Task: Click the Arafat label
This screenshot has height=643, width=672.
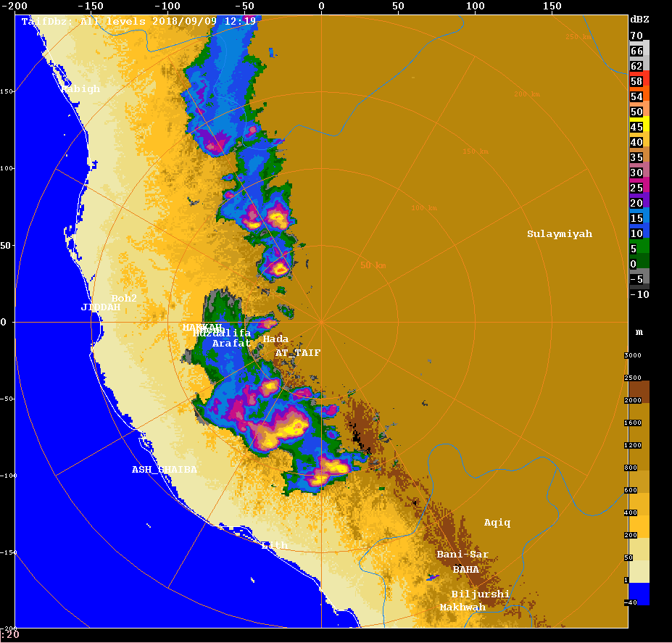Action: pos(231,344)
